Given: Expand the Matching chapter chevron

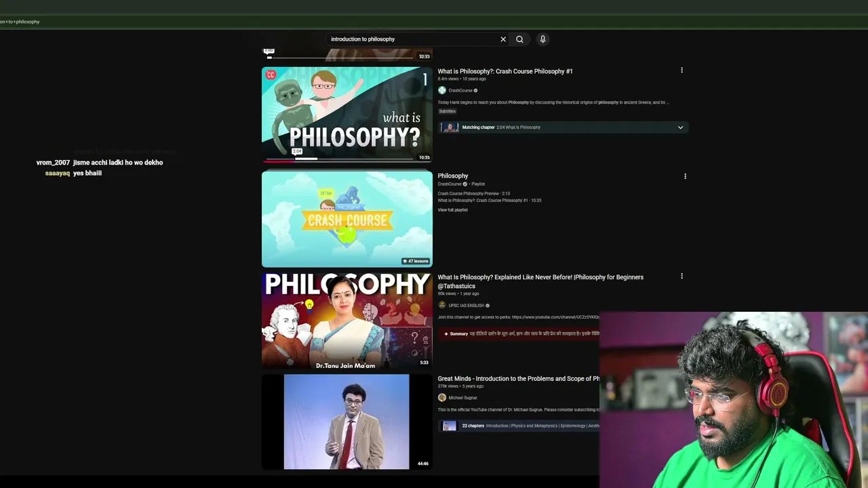Looking at the screenshot, I should click(680, 127).
